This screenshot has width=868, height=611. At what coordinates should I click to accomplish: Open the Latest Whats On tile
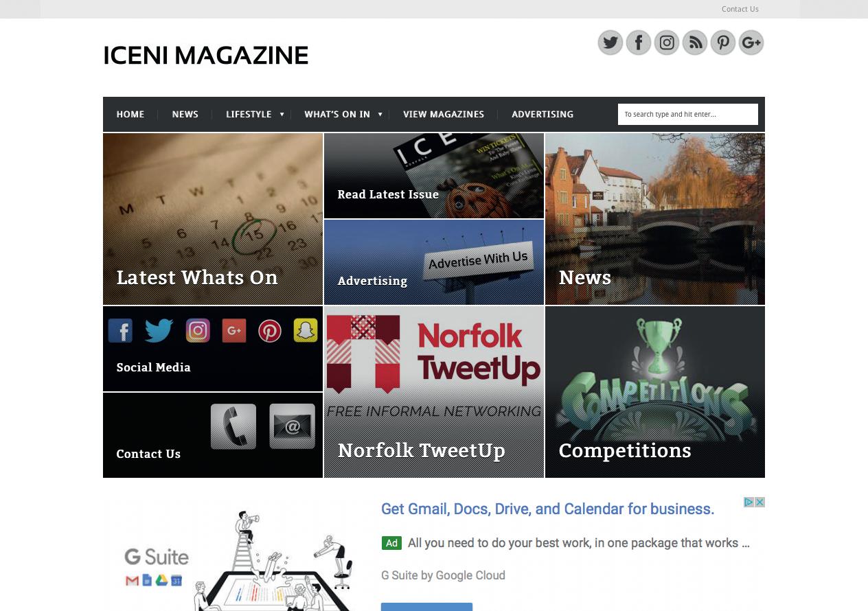pos(213,219)
